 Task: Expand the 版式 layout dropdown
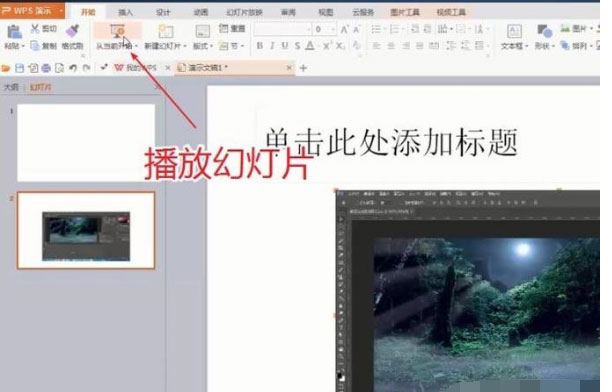click(211, 46)
